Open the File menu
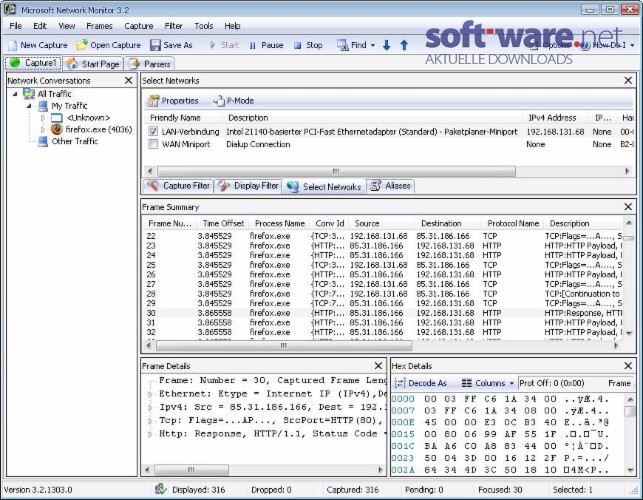643x500 pixels. pos(16,26)
